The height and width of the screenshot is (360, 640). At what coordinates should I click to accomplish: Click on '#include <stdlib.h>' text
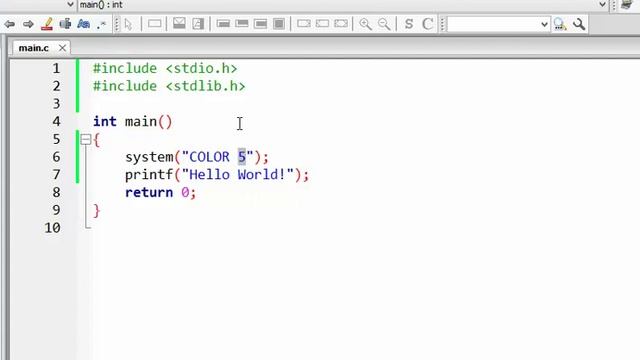[x=169, y=86]
